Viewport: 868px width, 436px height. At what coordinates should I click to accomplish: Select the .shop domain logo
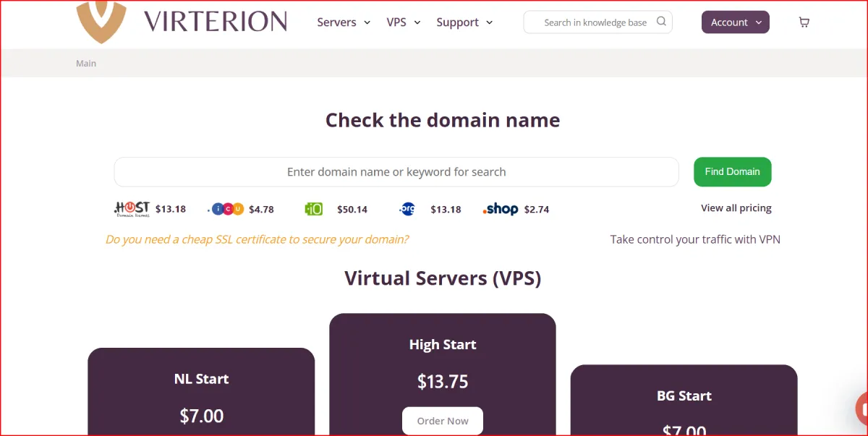tap(501, 209)
